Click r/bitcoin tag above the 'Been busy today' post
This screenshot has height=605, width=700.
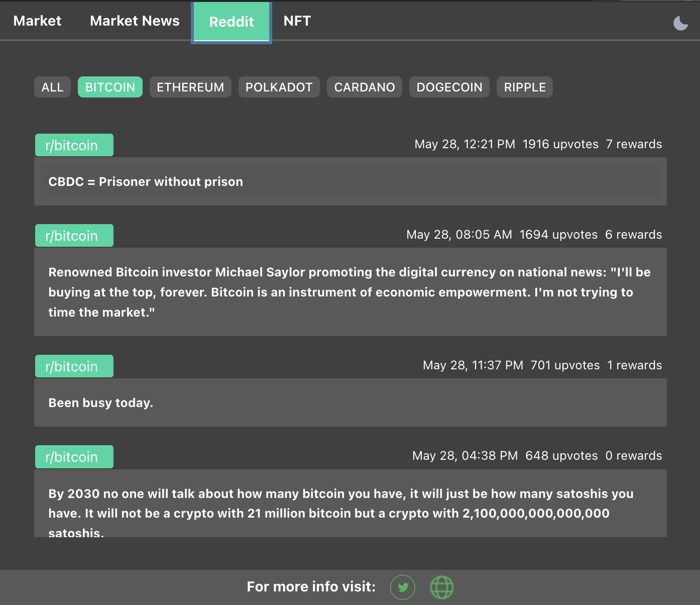point(74,366)
